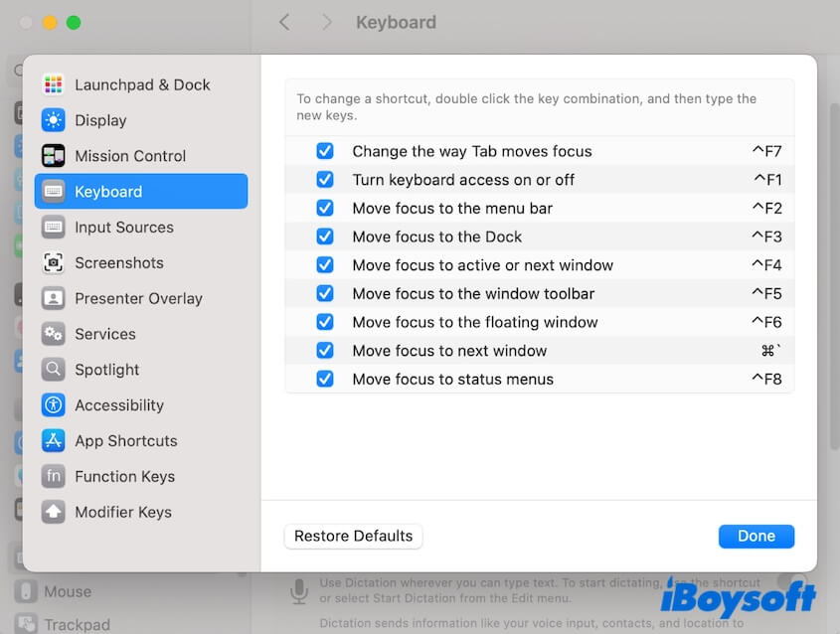Viewport: 840px width, 634px height.
Task: Select the ^F1 key combination
Action: pos(767,180)
